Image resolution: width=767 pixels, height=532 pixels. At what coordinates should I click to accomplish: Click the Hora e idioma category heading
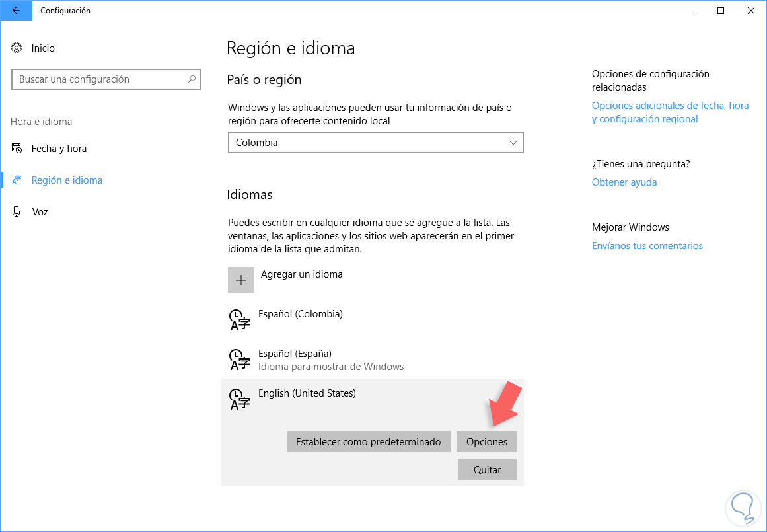pyautogui.click(x=41, y=122)
